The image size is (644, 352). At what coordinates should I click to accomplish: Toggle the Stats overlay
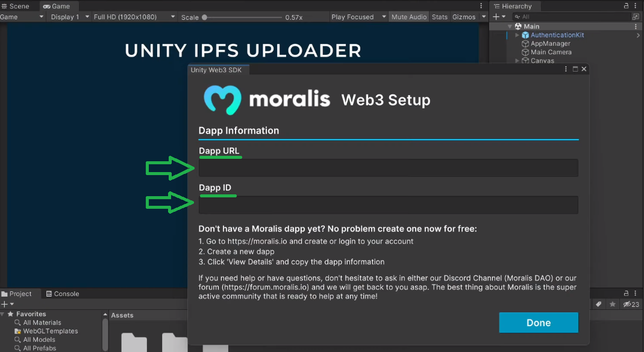tap(439, 17)
